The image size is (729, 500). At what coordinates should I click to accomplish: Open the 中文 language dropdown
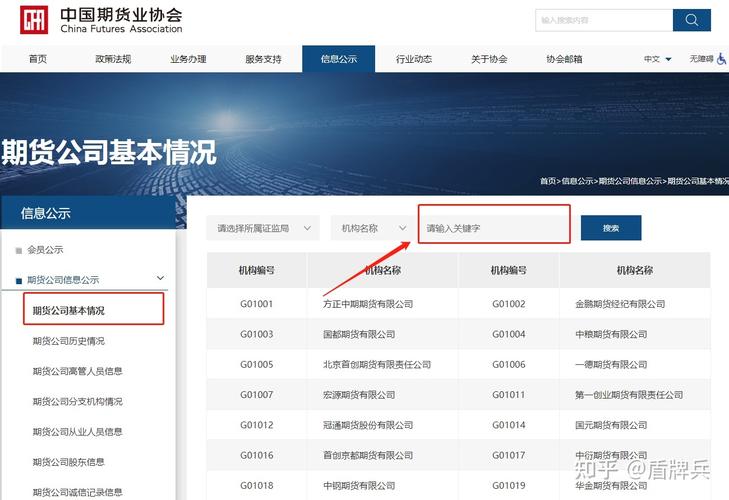[657, 59]
